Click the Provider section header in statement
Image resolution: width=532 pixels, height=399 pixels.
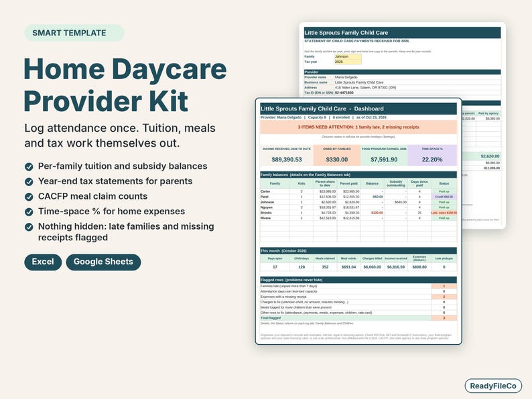click(403, 72)
